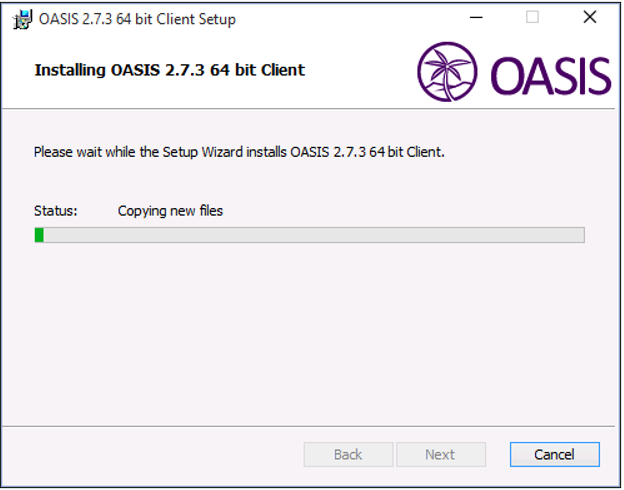Click the green filled part of progress bar
Screen dimensions: 624x490
click(x=39, y=235)
